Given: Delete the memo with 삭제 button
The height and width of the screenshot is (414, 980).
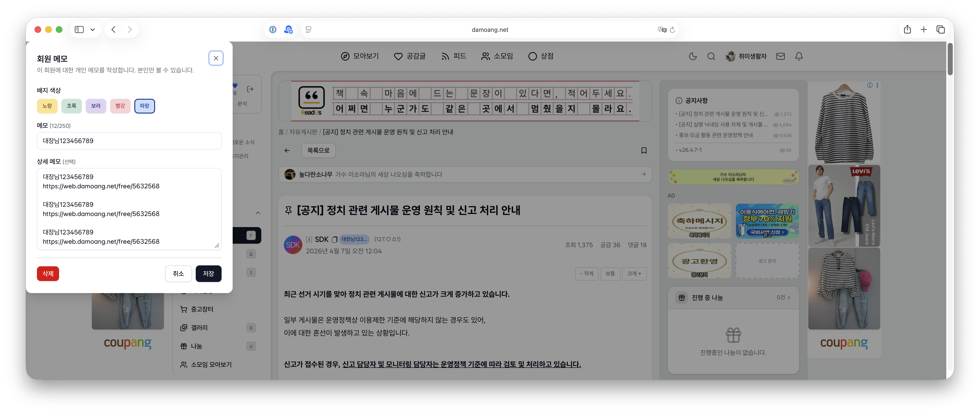Looking at the screenshot, I should coord(48,274).
